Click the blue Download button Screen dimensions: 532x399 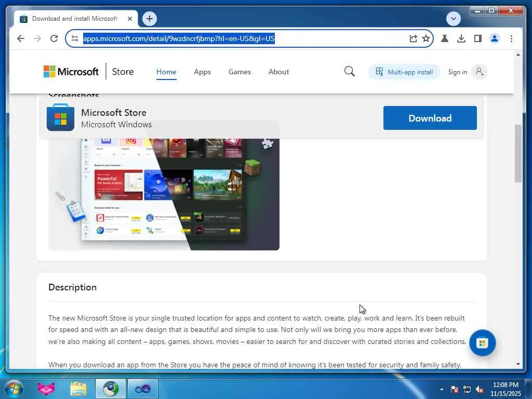430,118
